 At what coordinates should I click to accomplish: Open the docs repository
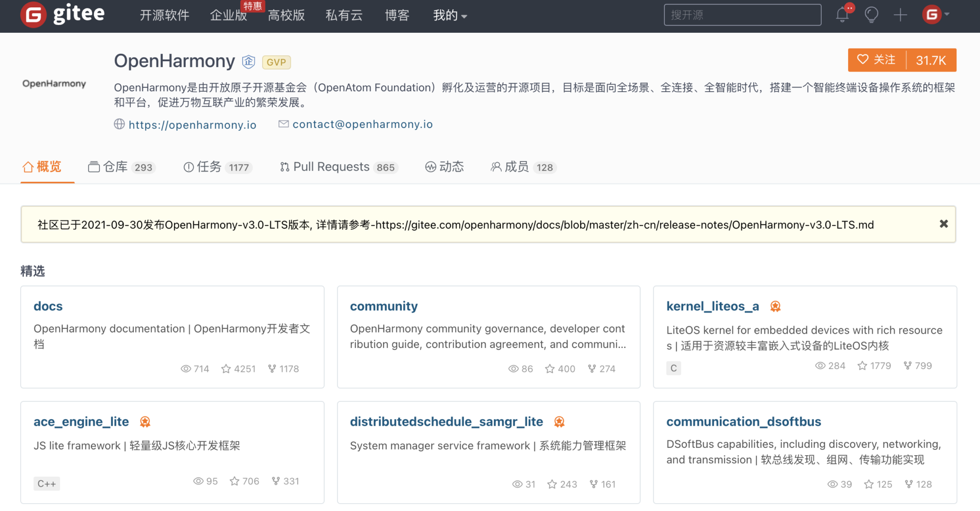point(48,306)
